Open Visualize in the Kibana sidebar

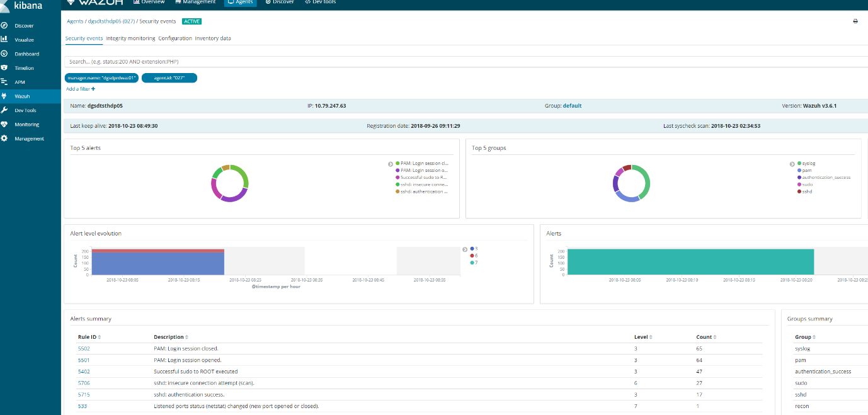(x=24, y=40)
